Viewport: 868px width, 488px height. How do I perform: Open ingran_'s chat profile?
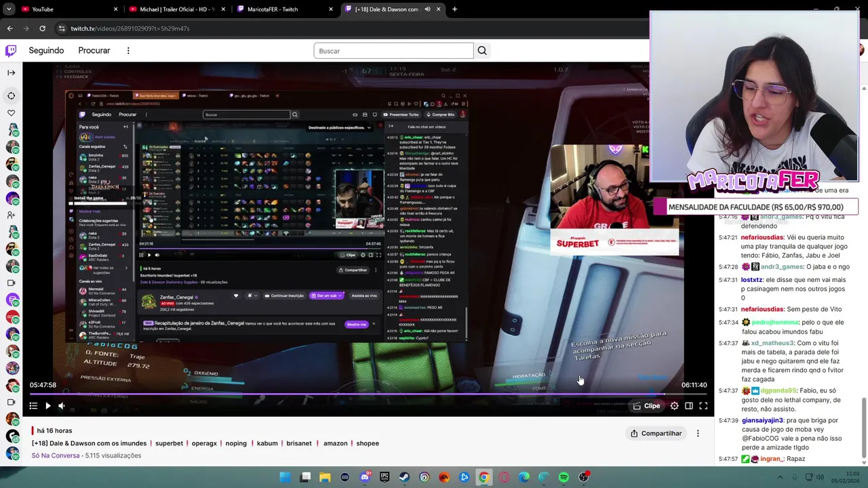pyautogui.click(x=771, y=459)
